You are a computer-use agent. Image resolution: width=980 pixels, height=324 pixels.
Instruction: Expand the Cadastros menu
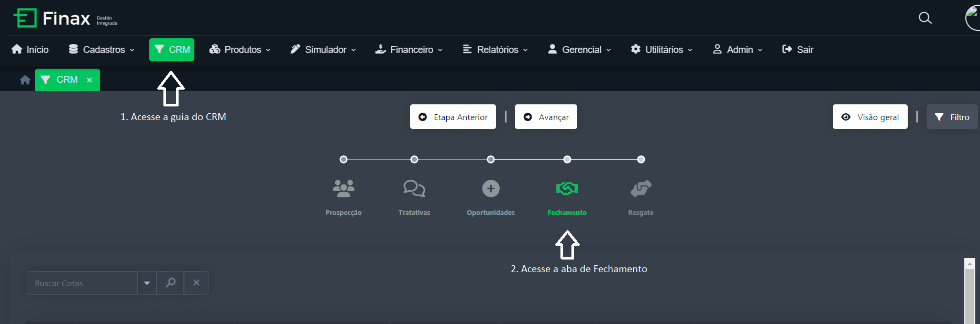pos(102,50)
